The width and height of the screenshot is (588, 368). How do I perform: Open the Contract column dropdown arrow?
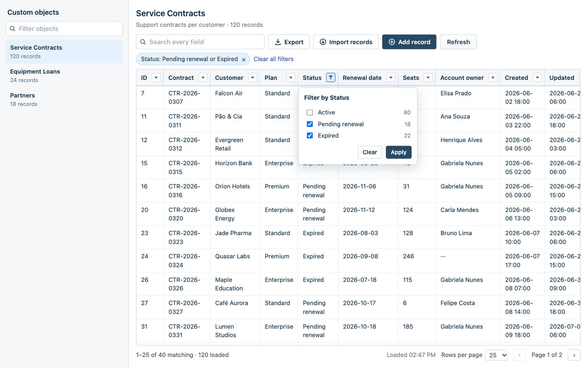(203, 77)
